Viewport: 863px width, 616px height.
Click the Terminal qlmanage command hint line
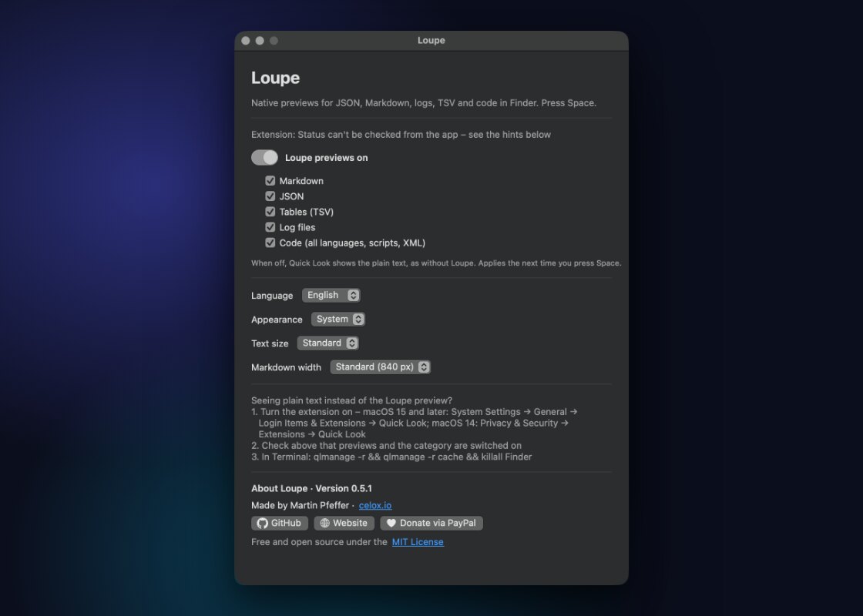point(391,457)
